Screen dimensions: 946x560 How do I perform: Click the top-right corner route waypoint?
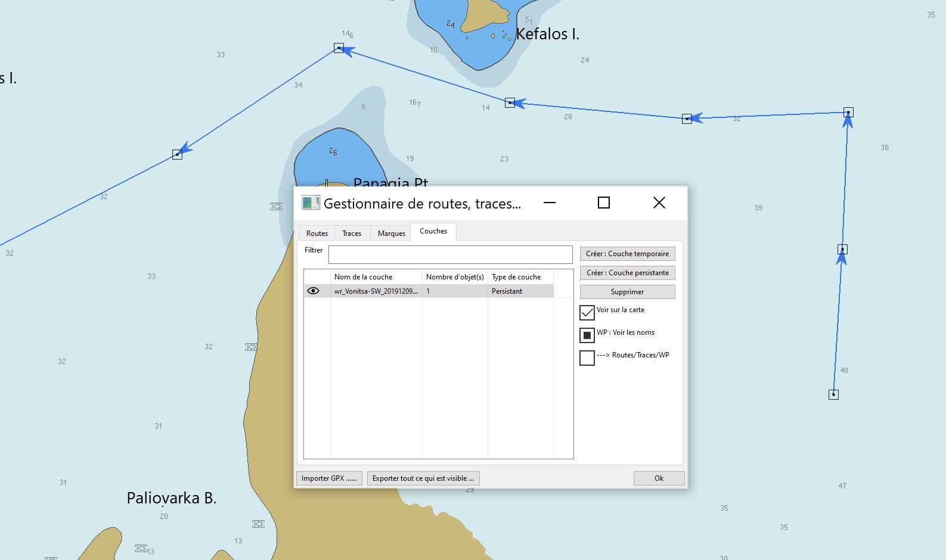tap(848, 112)
